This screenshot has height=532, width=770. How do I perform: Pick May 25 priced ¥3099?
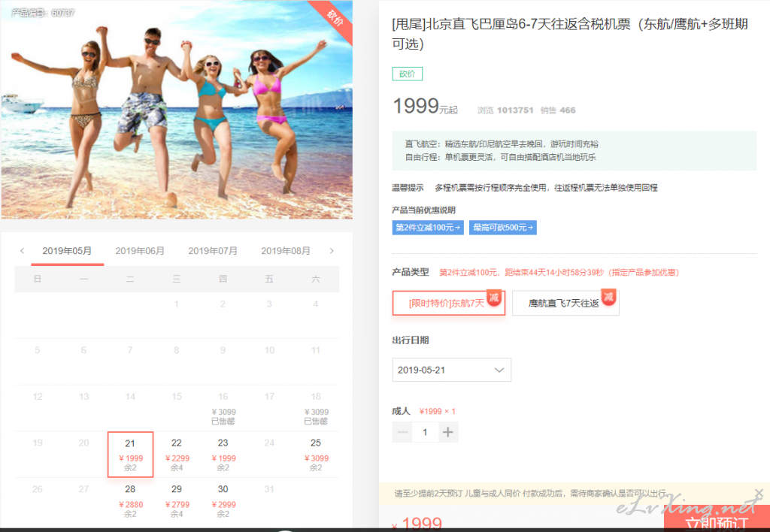point(316,455)
